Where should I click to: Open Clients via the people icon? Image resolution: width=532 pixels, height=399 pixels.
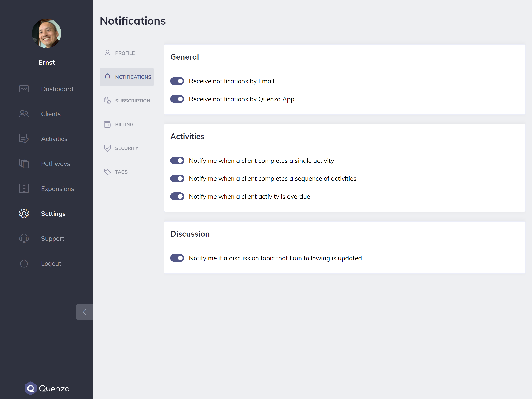tap(24, 114)
